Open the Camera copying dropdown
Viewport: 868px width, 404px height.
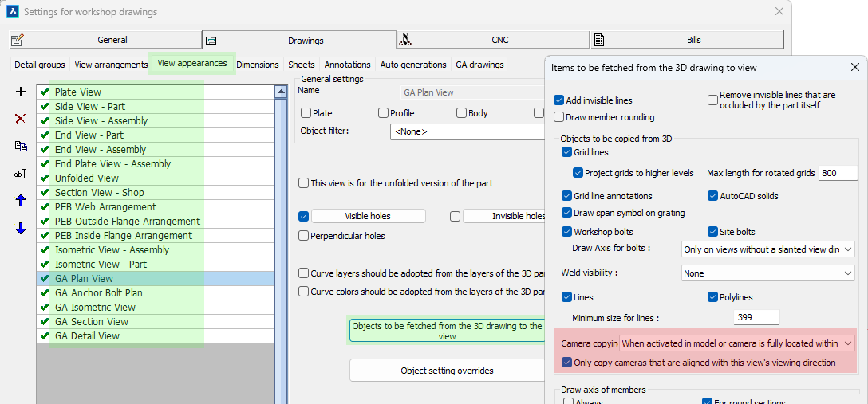[737, 343]
